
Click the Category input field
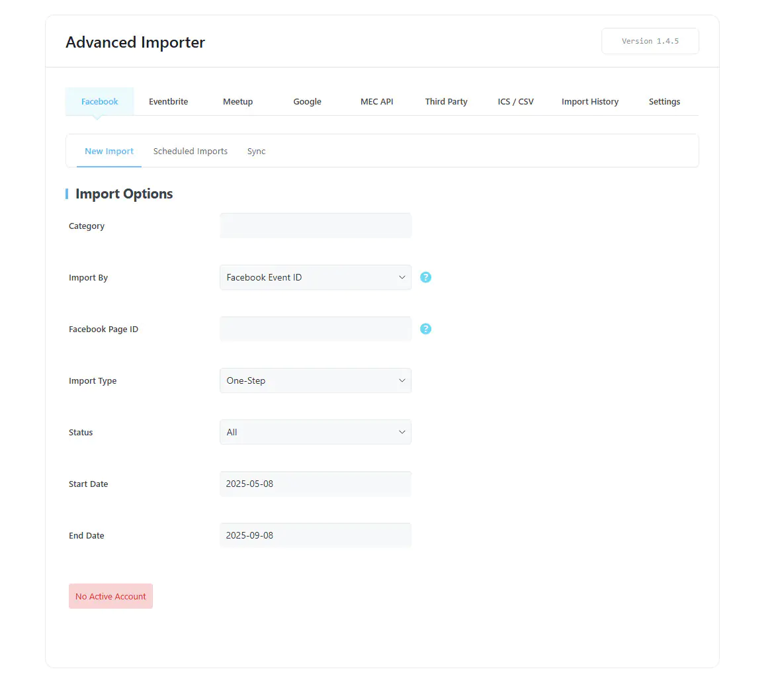(316, 226)
